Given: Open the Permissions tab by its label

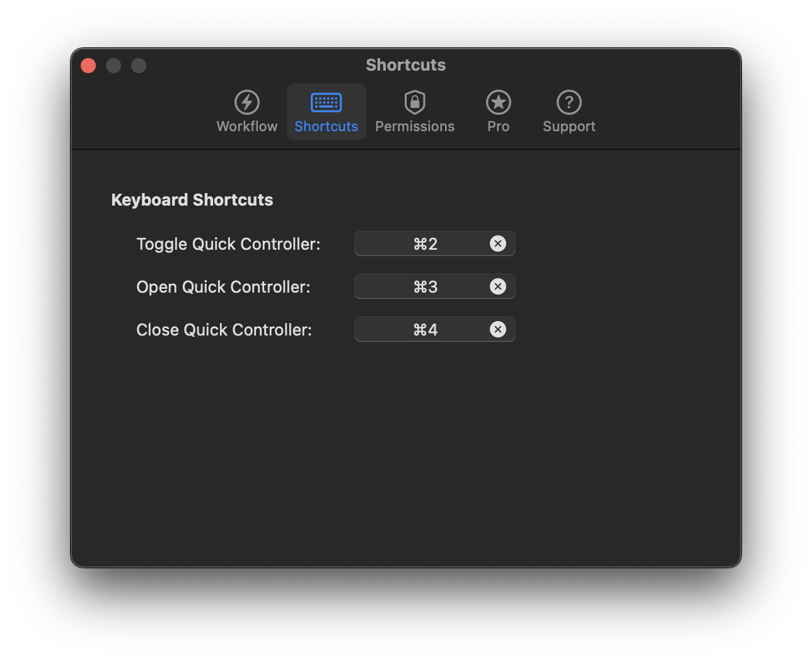Looking at the screenshot, I should pyautogui.click(x=414, y=127).
